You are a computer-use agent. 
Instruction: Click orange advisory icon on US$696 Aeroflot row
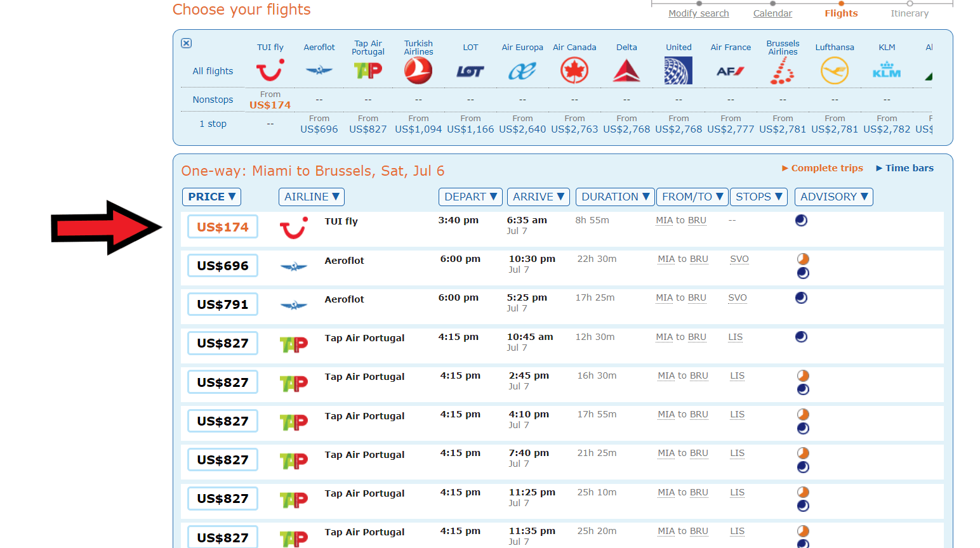(804, 259)
